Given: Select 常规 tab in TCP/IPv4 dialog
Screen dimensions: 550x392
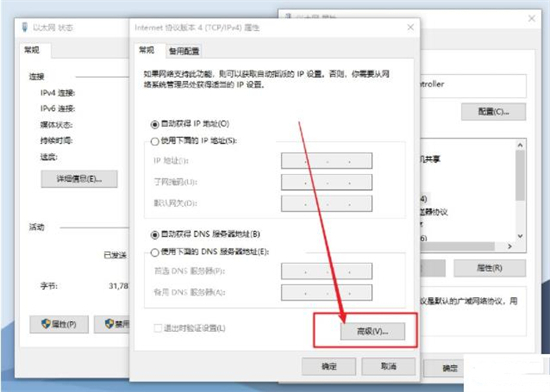Looking at the screenshot, I should coord(147,50).
